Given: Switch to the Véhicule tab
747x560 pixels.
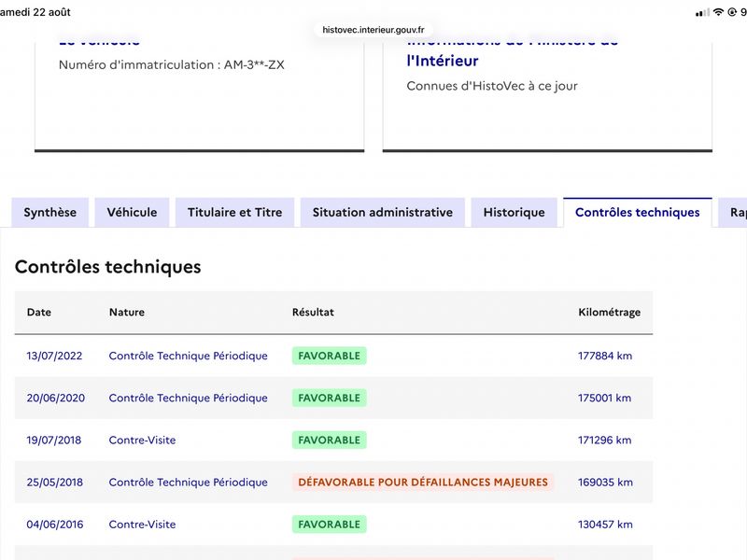Looking at the screenshot, I should point(132,213).
